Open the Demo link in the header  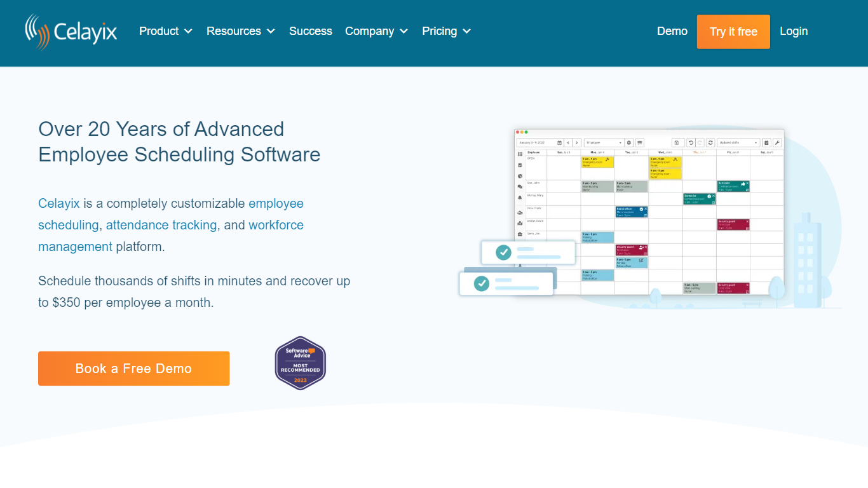point(672,31)
